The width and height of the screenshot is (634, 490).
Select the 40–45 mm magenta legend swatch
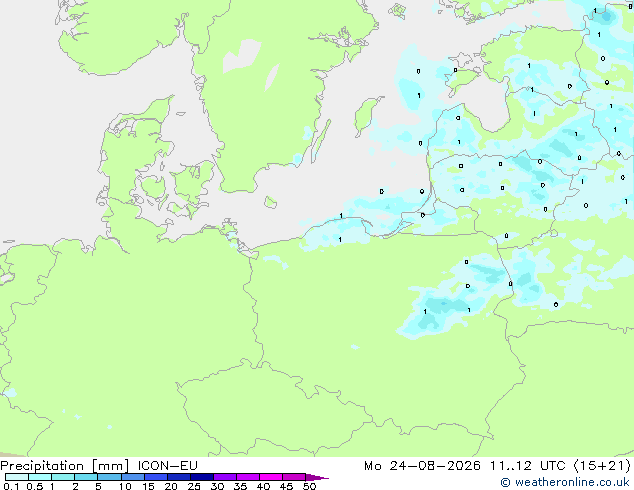click(271, 477)
